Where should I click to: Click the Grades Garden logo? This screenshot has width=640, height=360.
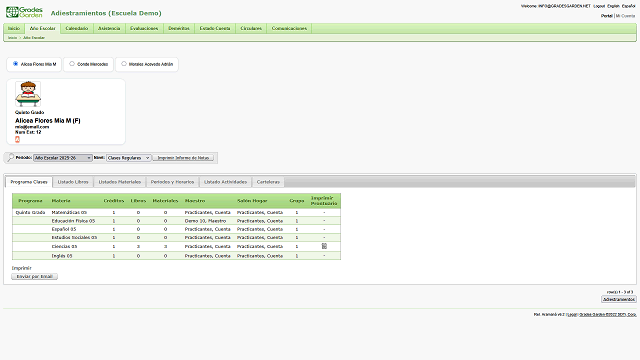[24, 12]
